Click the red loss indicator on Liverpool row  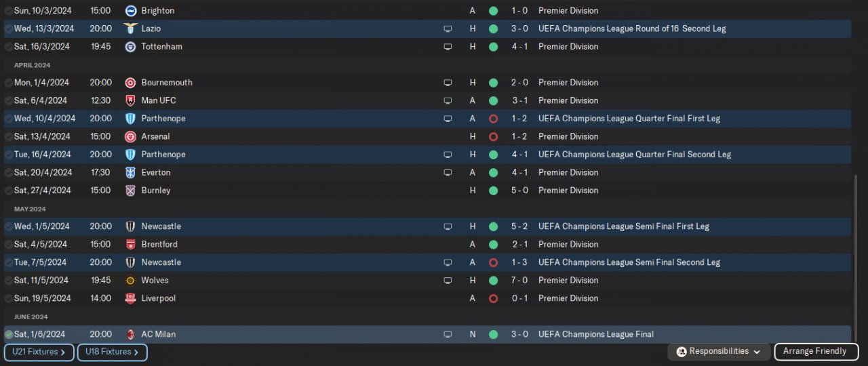pos(493,298)
